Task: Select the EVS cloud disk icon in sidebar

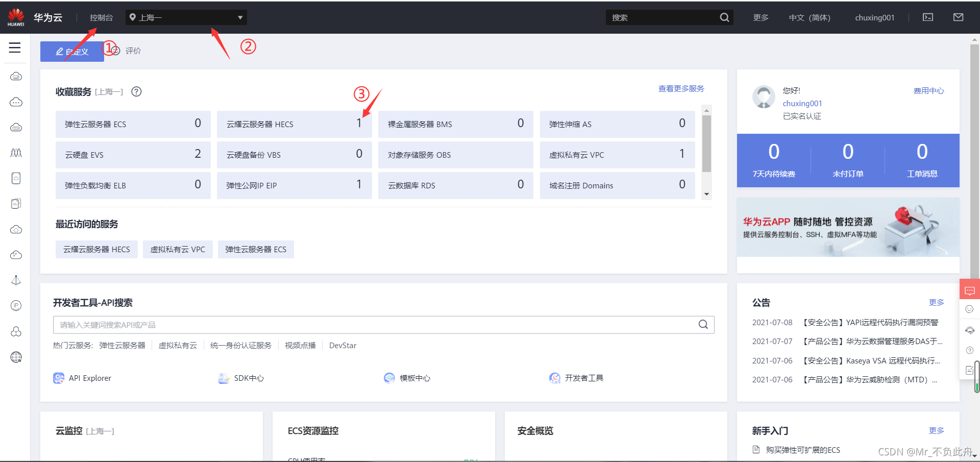Action: [x=16, y=178]
